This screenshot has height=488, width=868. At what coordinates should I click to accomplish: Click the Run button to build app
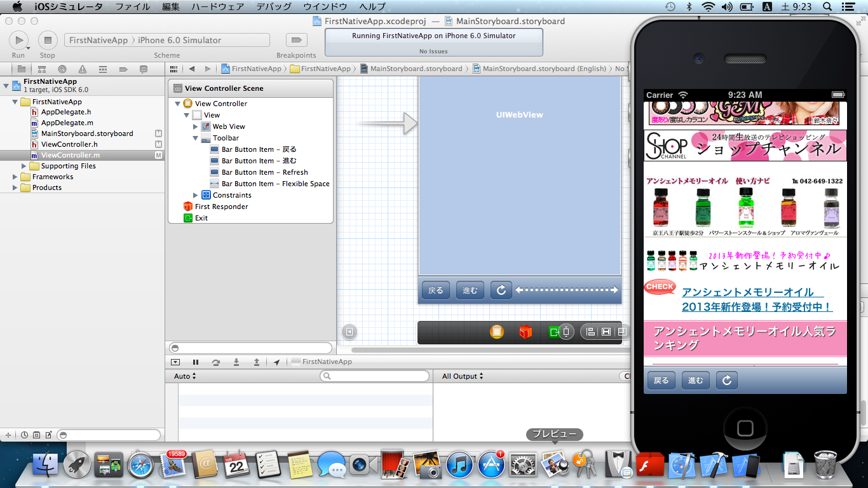pyautogui.click(x=18, y=40)
